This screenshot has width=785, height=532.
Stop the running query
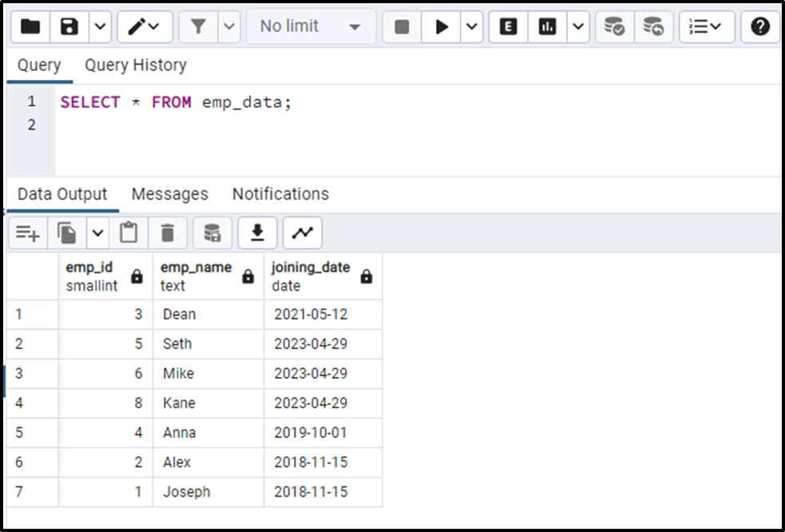pyautogui.click(x=402, y=26)
